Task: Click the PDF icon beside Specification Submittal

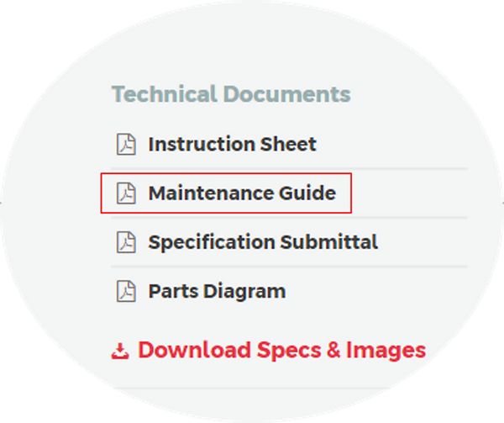Action: click(x=126, y=242)
